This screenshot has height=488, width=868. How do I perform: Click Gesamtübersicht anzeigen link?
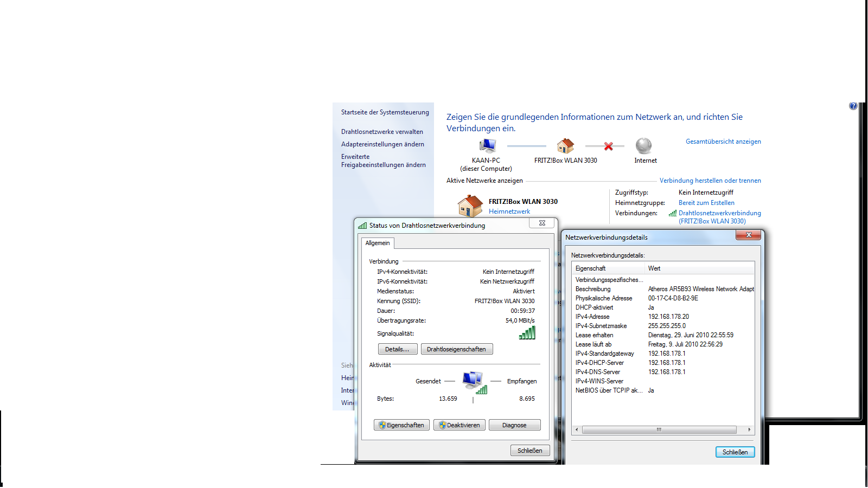tap(723, 142)
